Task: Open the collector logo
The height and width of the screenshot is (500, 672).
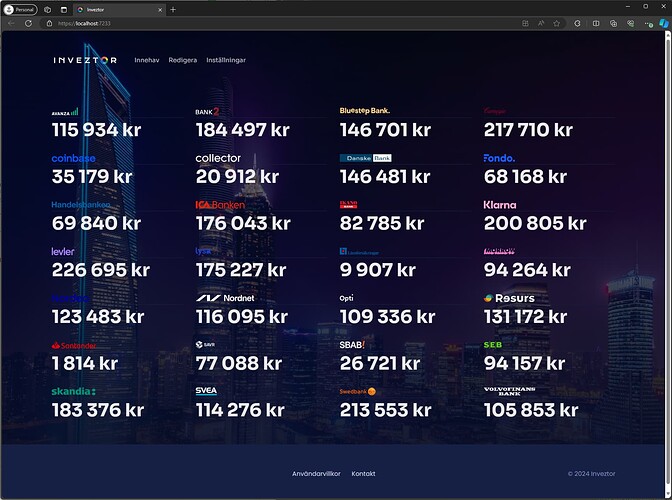Action: [218, 158]
